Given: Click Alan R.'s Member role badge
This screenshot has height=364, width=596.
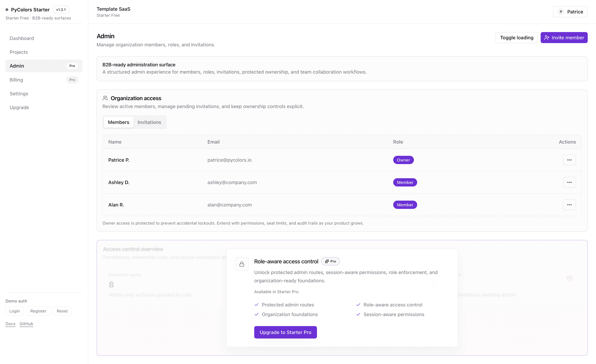Looking at the screenshot, I should 405,205.
